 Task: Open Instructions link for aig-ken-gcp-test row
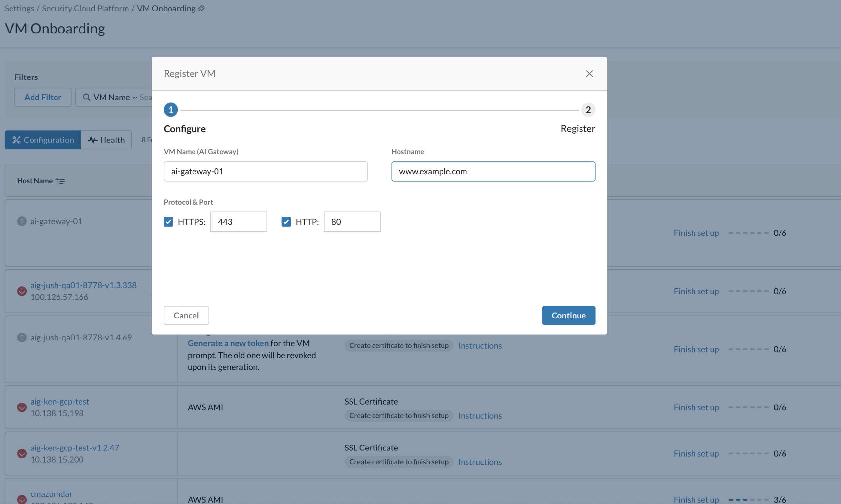tap(480, 416)
